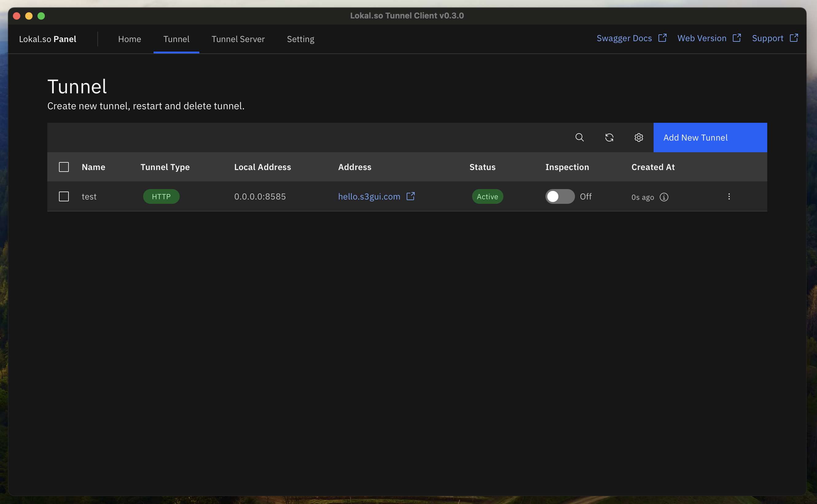This screenshot has width=817, height=504.
Task: Click the settings gear icon in toolbar
Action: pyautogui.click(x=639, y=138)
